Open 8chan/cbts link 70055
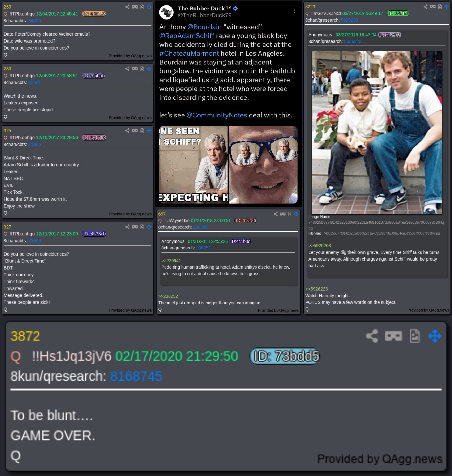452x476 pixels. [x=35, y=145]
